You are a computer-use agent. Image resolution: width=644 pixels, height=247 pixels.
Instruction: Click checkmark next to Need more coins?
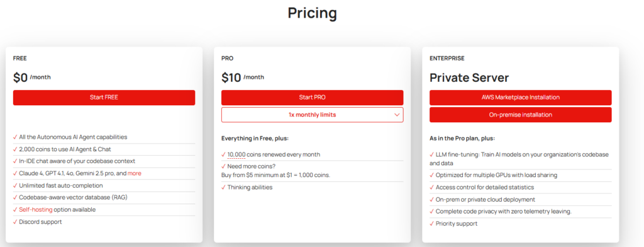[x=223, y=166]
